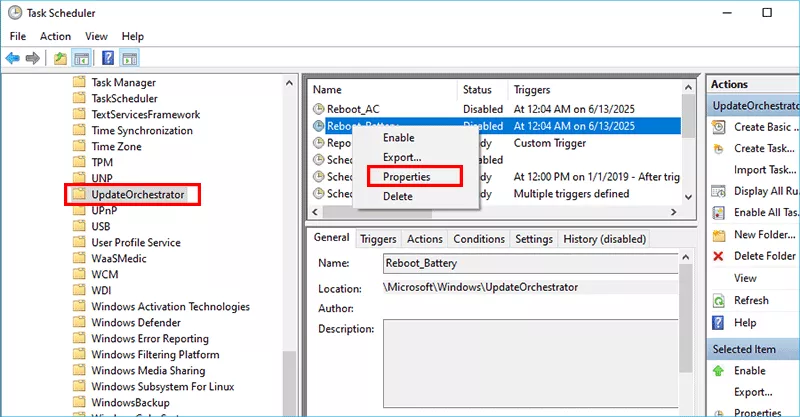Toggle the Show/Hide Console Tree icon
Viewport: 800px width, 417px height.
[x=82, y=58]
